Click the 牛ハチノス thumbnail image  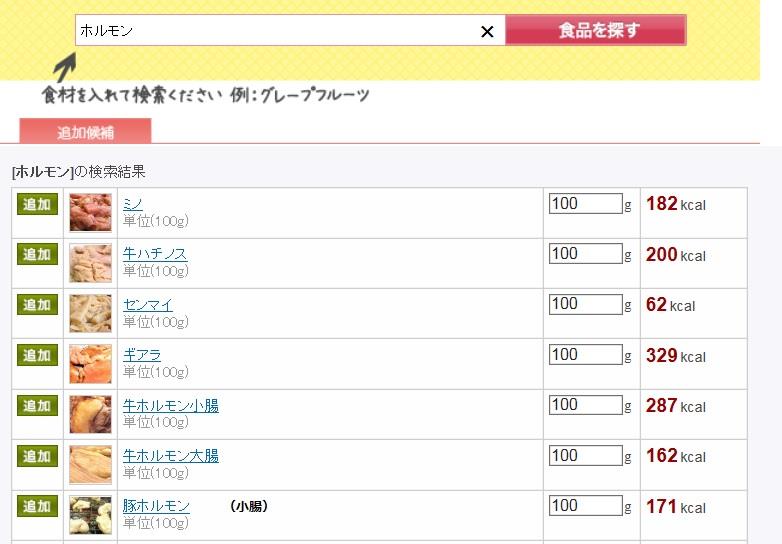click(x=90, y=263)
